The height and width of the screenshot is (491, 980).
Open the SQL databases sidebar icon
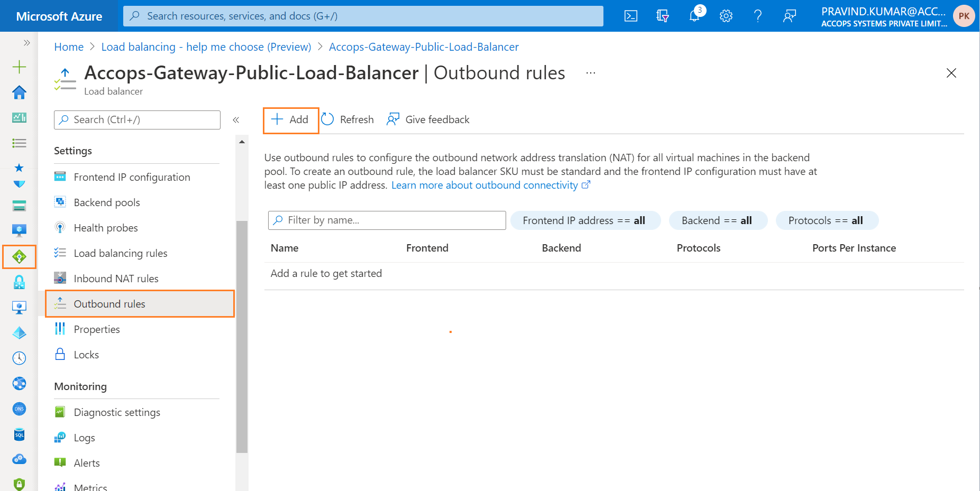19,434
